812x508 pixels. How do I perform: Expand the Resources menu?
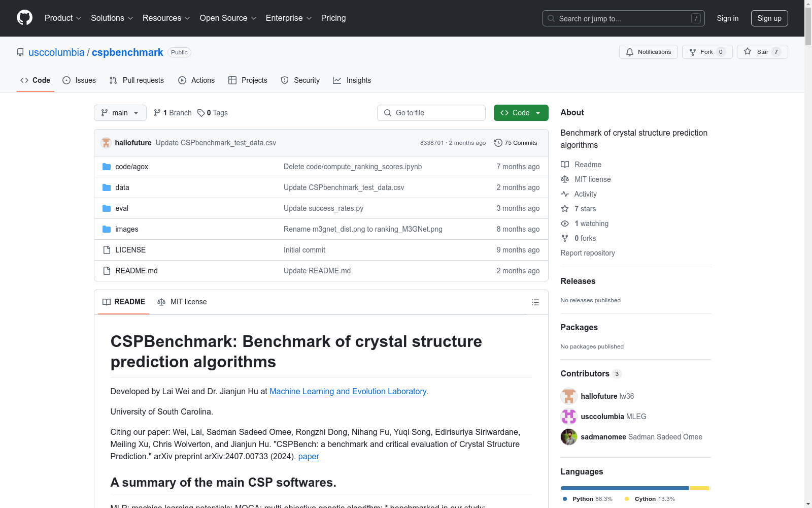pyautogui.click(x=166, y=18)
